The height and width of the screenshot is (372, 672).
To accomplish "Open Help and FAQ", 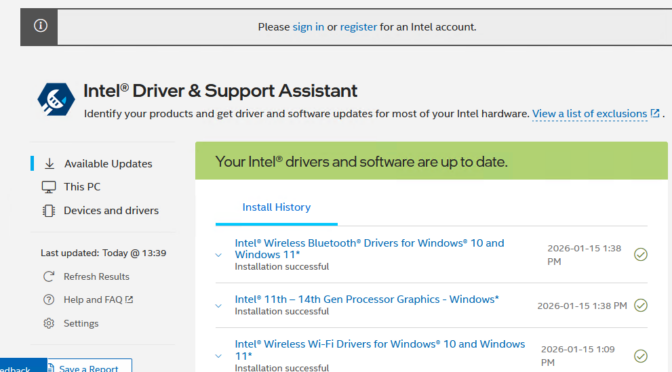I will point(93,300).
